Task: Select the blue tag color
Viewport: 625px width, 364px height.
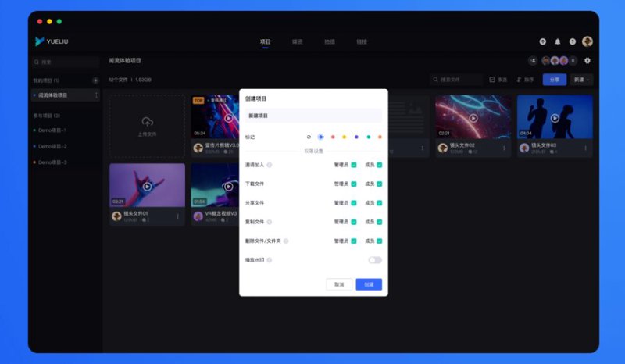Action: 320,137
